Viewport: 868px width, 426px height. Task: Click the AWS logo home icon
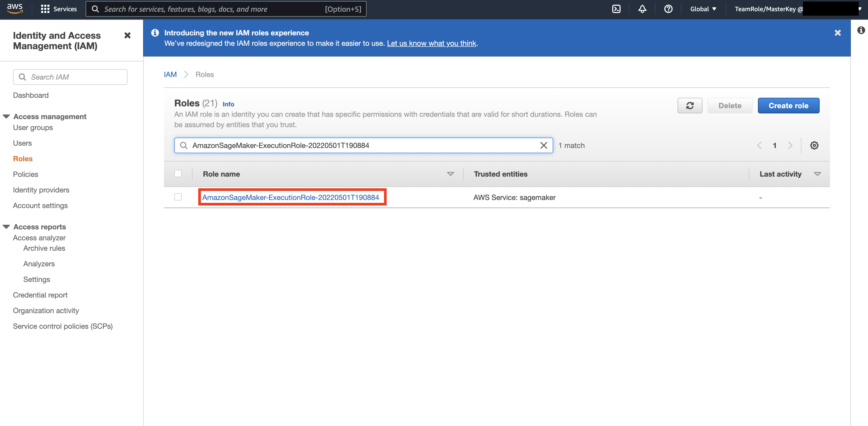[15, 9]
